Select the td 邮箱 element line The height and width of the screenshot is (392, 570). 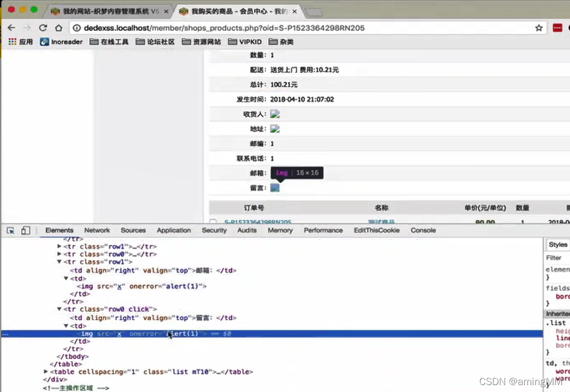(153, 270)
